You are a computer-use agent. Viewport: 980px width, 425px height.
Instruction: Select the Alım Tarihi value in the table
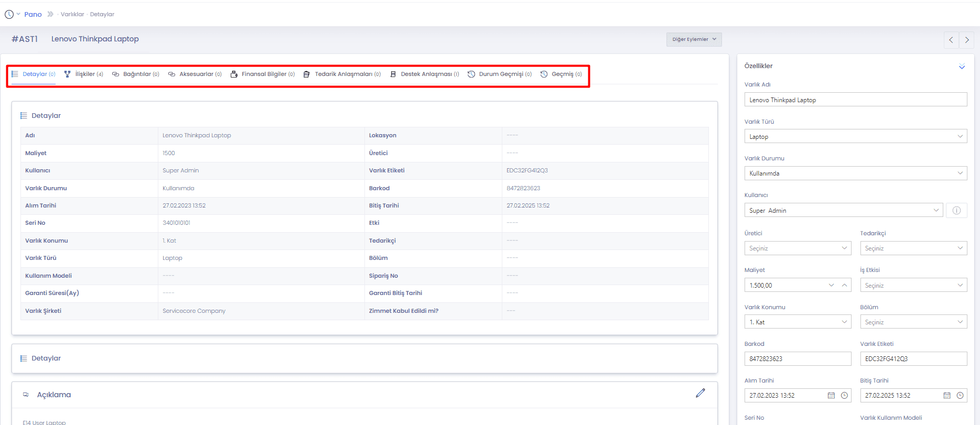coord(184,205)
